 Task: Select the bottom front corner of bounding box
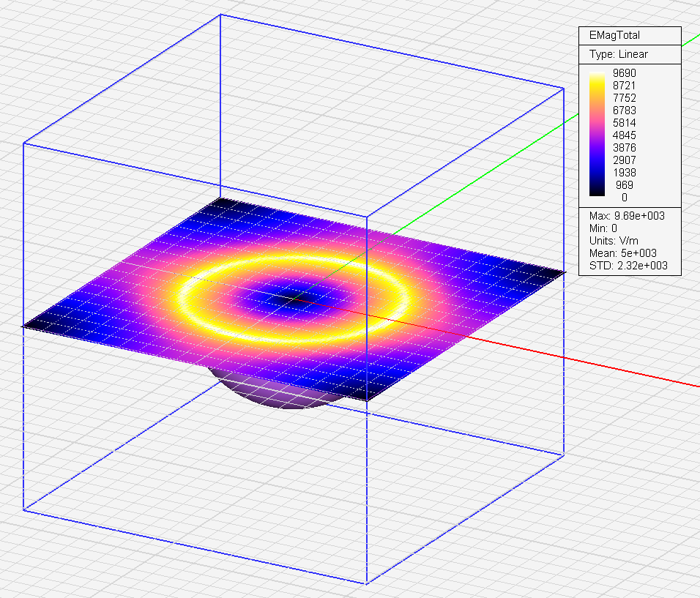tap(366, 583)
